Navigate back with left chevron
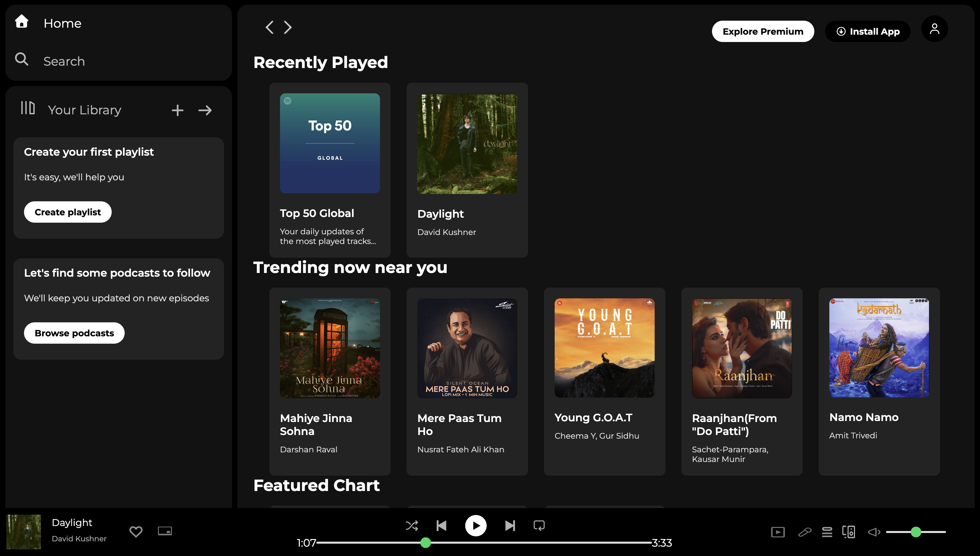980x556 pixels. (270, 27)
